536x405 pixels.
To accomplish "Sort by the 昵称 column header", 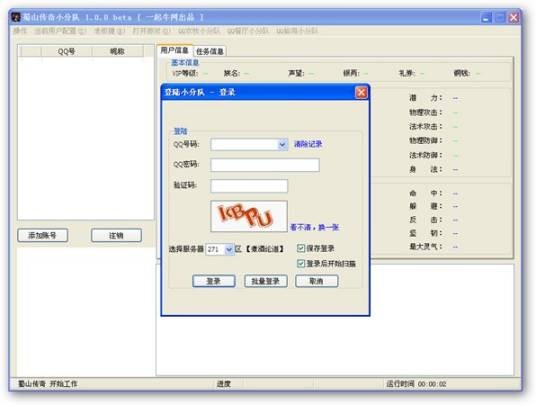I will point(117,52).
